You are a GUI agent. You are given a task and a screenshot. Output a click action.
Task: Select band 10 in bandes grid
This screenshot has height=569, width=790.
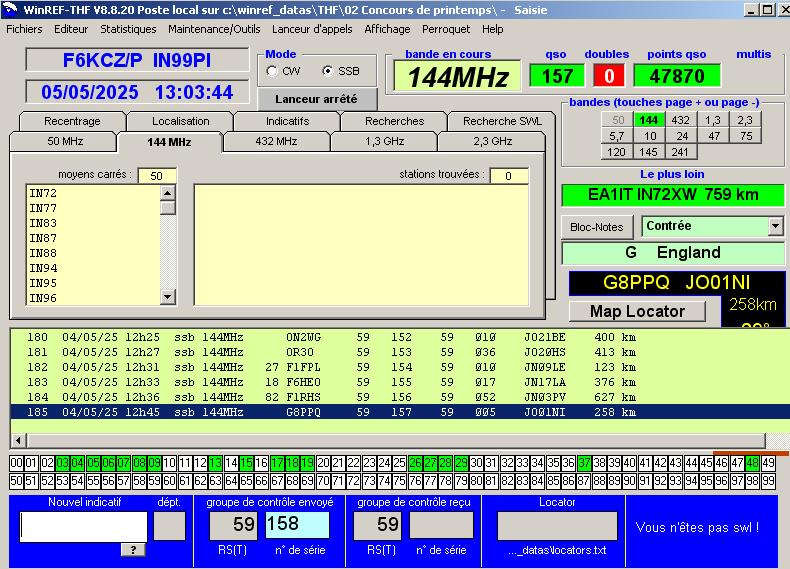pos(650,136)
